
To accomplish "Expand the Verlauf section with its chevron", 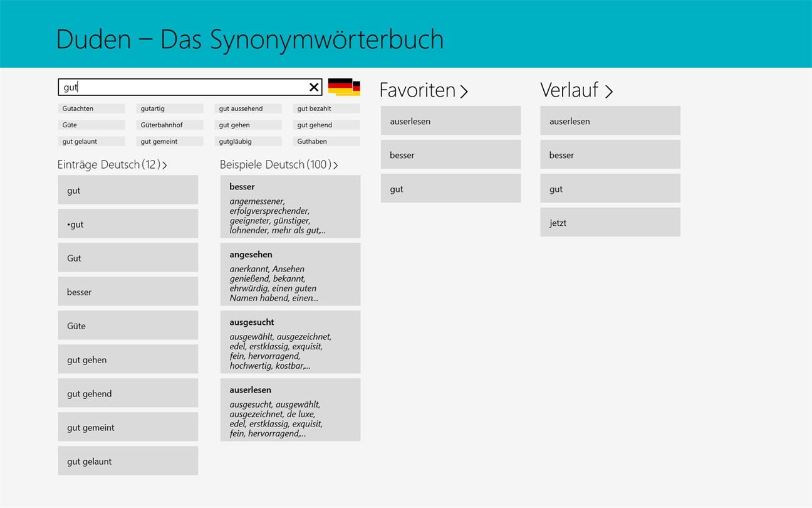I will (x=609, y=92).
